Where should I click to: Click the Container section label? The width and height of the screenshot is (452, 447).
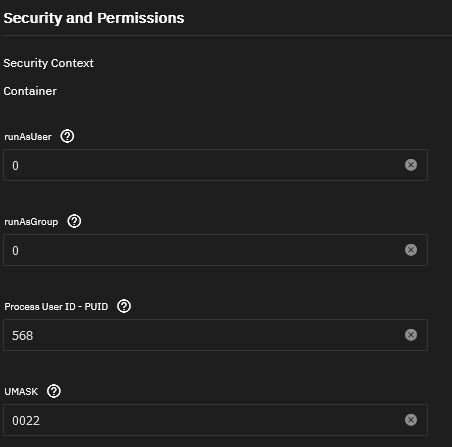(30, 91)
